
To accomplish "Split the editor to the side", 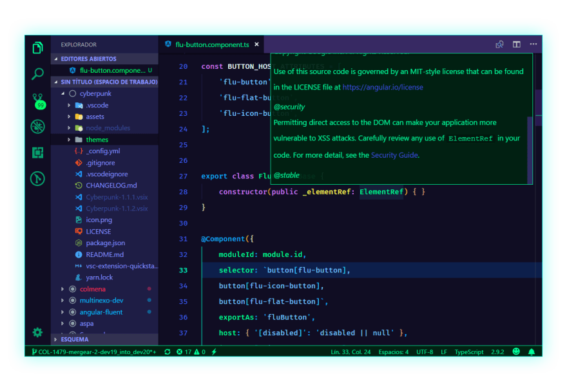I will [516, 44].
